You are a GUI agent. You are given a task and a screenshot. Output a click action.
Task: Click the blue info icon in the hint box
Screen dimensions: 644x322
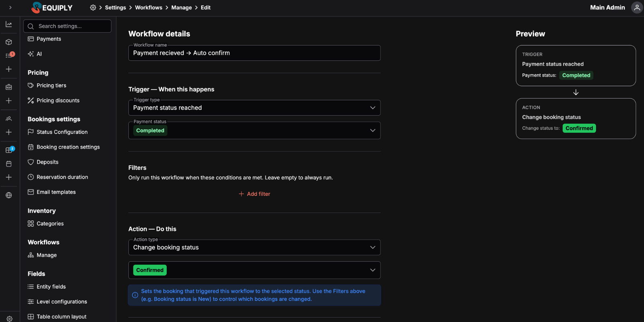coord(135,295)
